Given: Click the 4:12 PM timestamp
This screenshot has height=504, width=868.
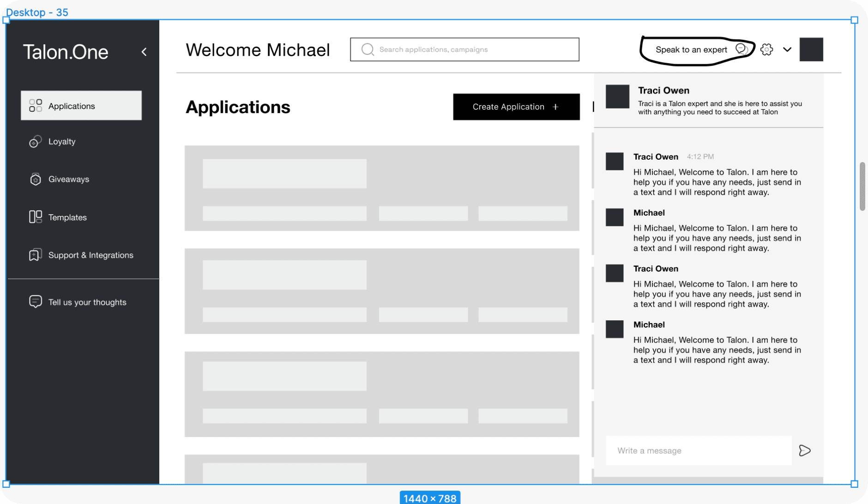Looking at the screenshot, I should [x=700, y=157].
